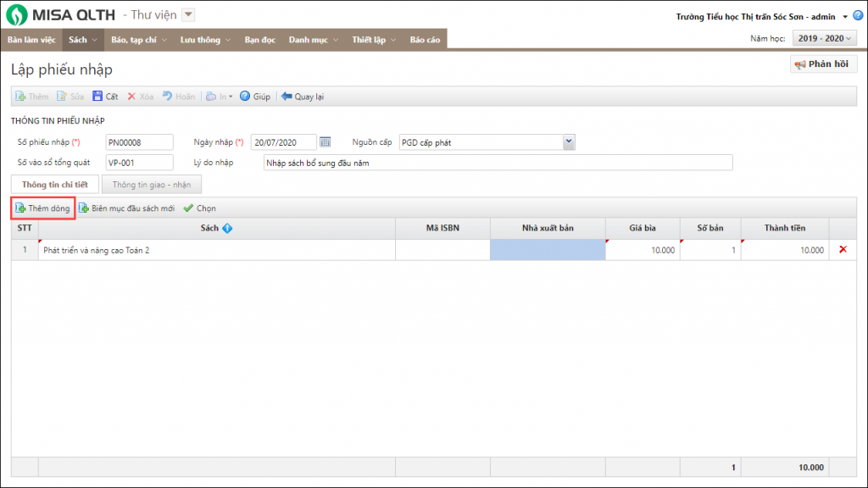Click Biên mục đầu sách mới icon
Image resolution: width=868 pixels, height=488 pixels.
(84, 208)
